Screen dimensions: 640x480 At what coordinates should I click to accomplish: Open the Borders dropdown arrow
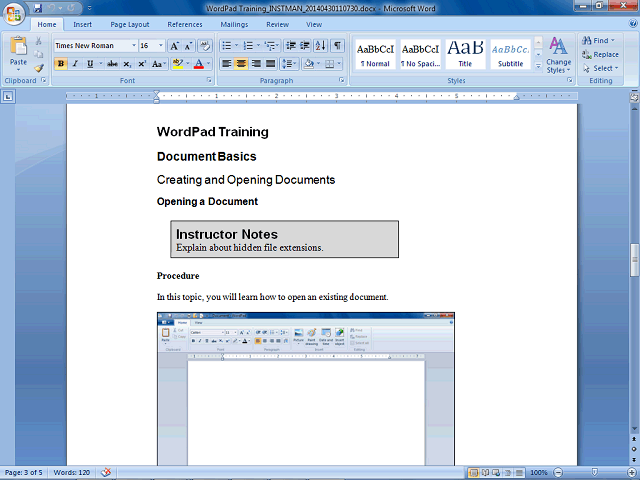tap(339, 64)
